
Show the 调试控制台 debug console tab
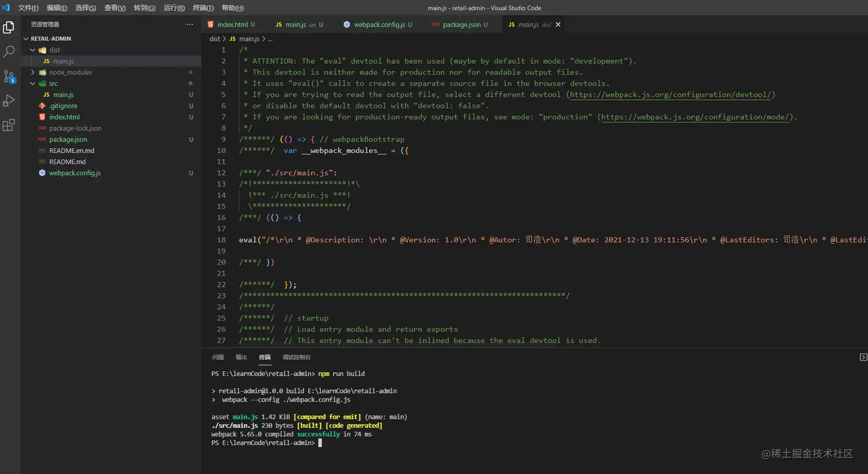(x=296, y=357)
